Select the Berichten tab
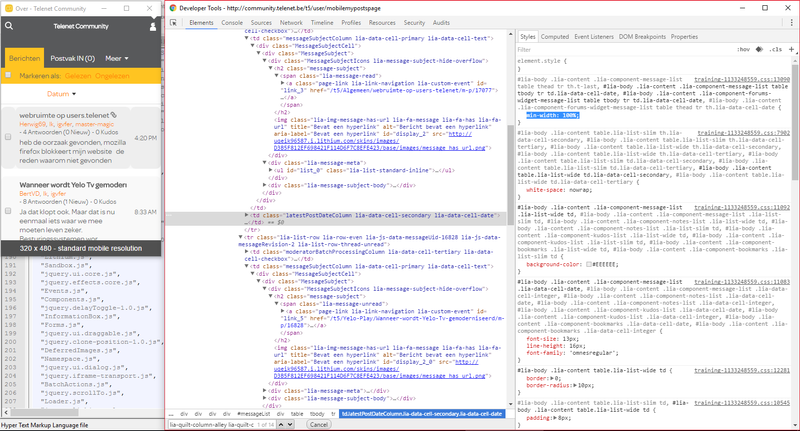This screenshot has height=431, width=800. click(x=24, y=58)
